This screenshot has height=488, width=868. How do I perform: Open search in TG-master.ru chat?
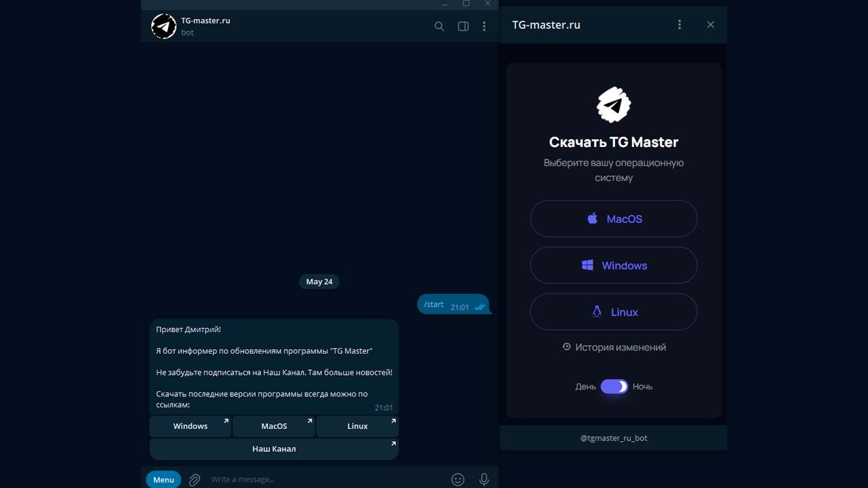[x=439, y=26]
